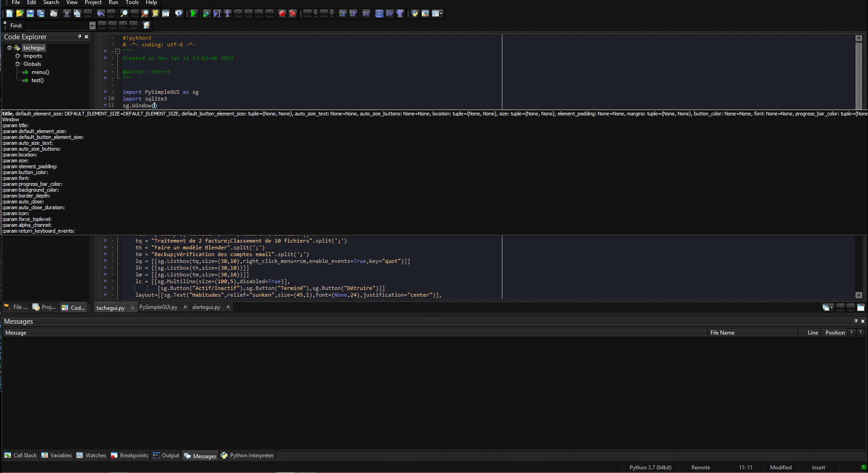Click the previous Position arrow in Messages header
Screen dimensions: 868x473
[852, 332]
